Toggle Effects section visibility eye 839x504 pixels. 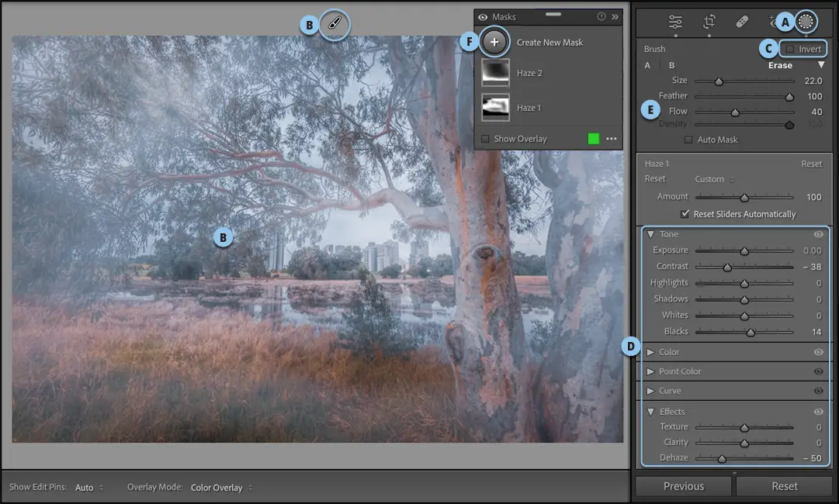[818, 412]
